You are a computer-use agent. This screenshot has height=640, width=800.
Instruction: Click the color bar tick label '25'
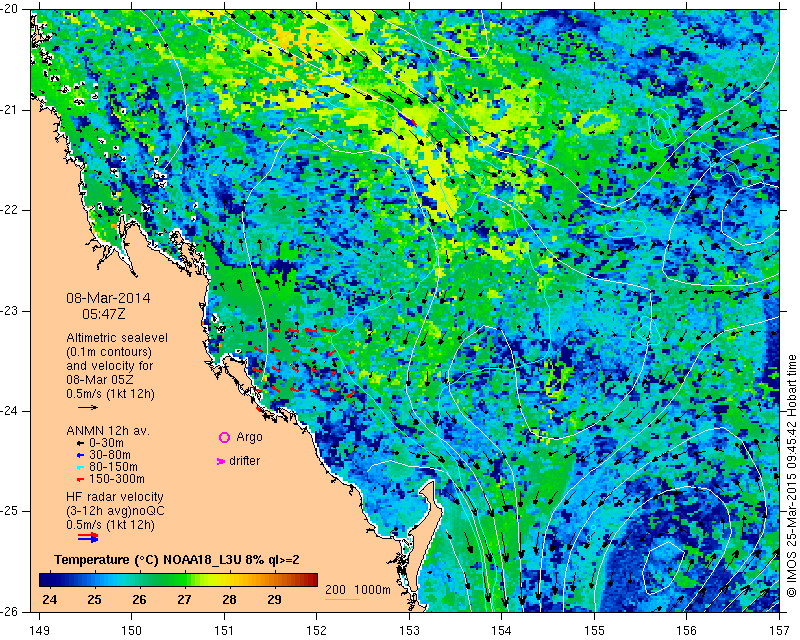pos(94,599)
